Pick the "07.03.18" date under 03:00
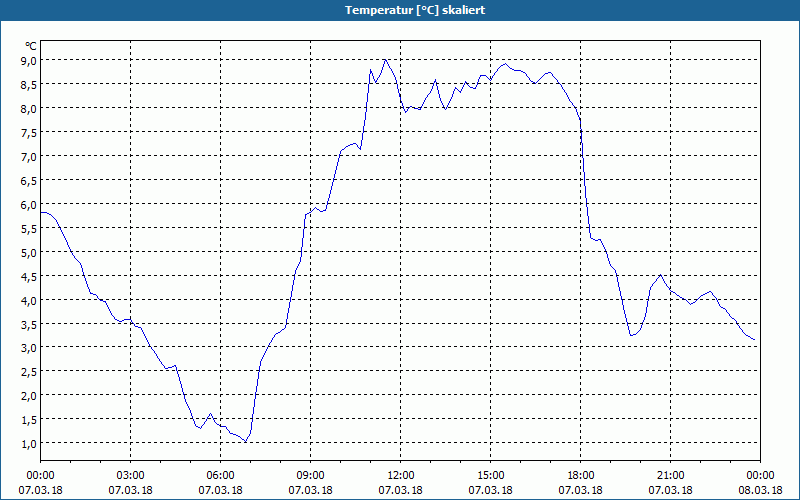The image size is (800, 500). [x=131, y=490]
